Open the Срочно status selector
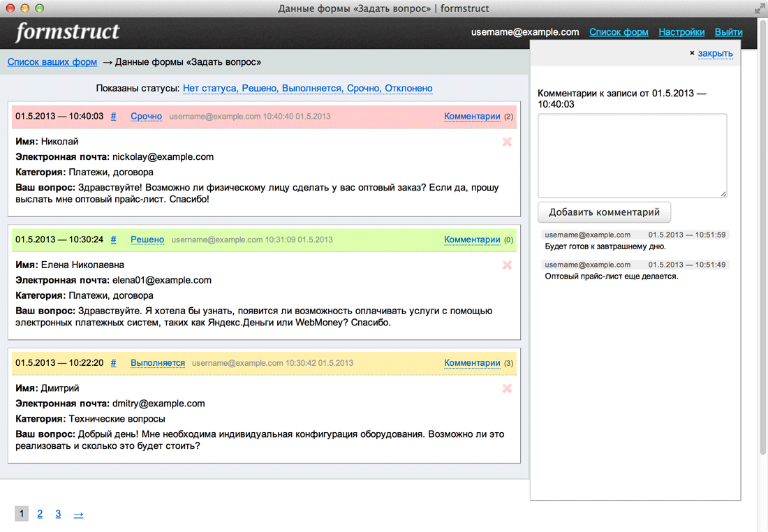 click(146, 117)
